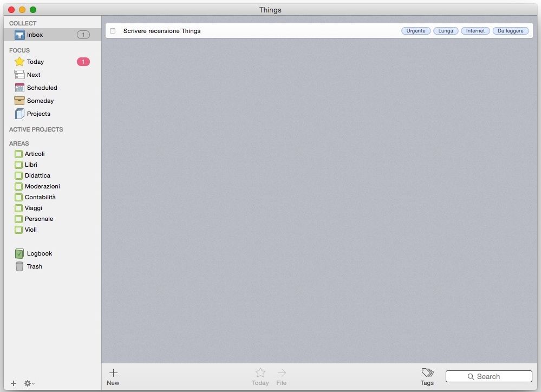Click the sidebar plus button at bottom
Screen dimensions: 541x392
[x=14, y=383]
